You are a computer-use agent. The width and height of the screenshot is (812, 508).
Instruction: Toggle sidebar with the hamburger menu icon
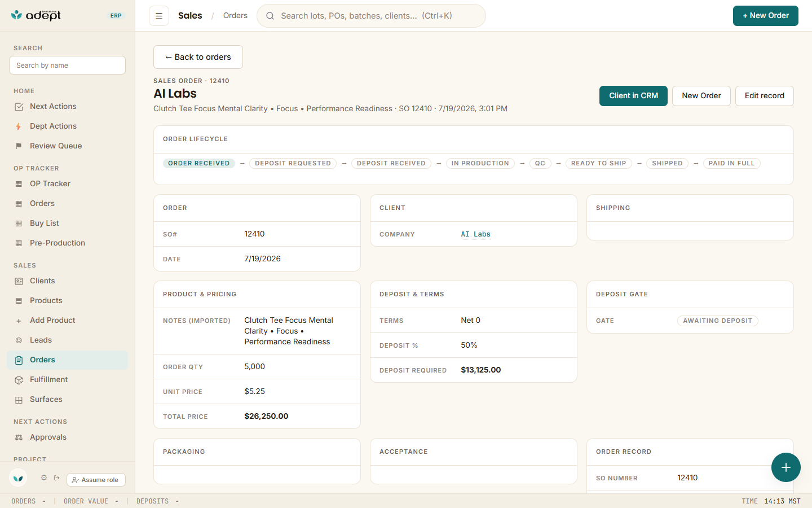click(x=159, y=16)
